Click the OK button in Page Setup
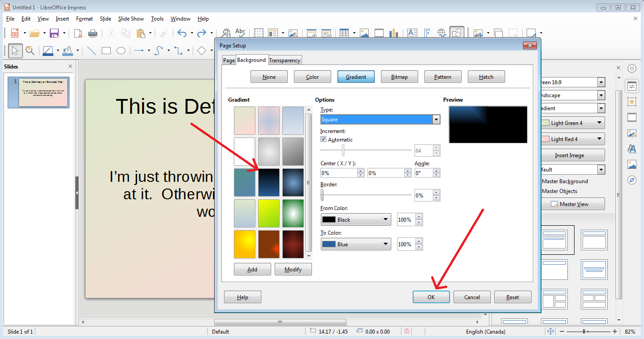Screen dimensions: 644x339 click(431, 297)
